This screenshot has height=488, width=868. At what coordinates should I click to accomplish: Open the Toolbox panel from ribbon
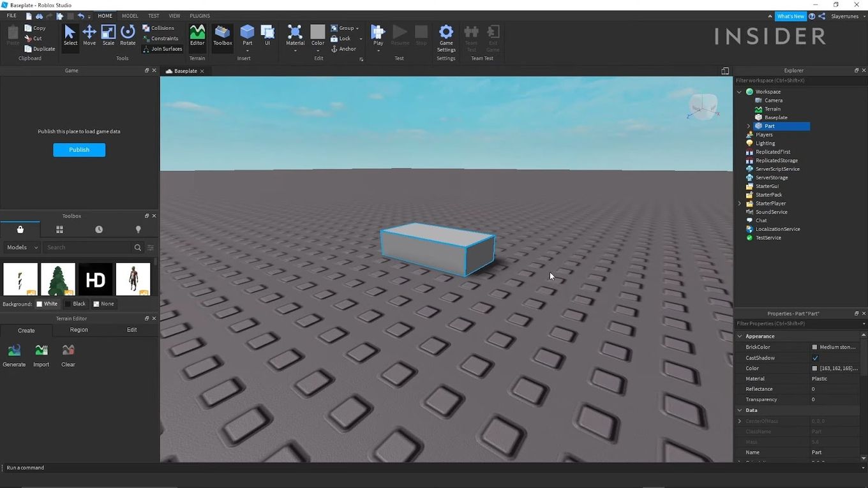[x=223, y=35]
